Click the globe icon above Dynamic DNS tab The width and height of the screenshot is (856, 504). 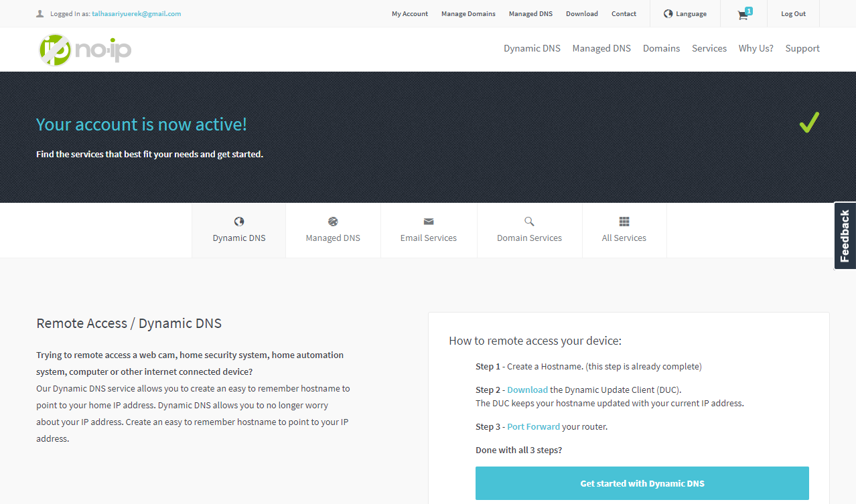pos(239,222)
